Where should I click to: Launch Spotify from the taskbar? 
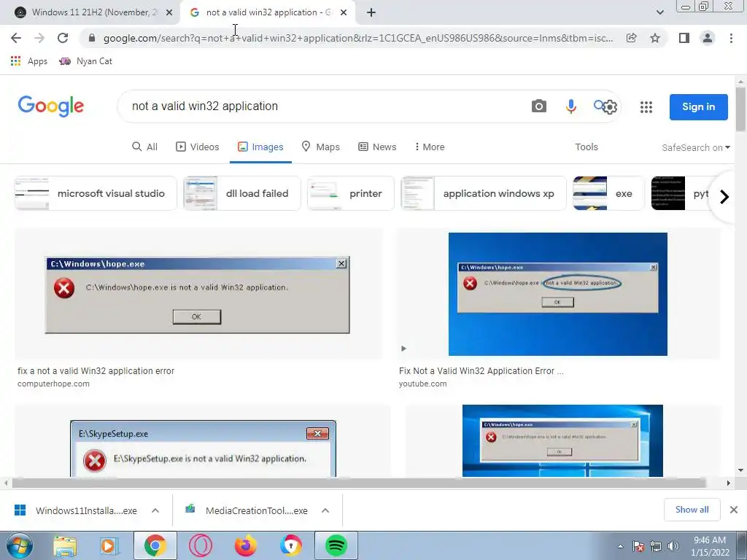pyautogui.click(x=336, y=545)
